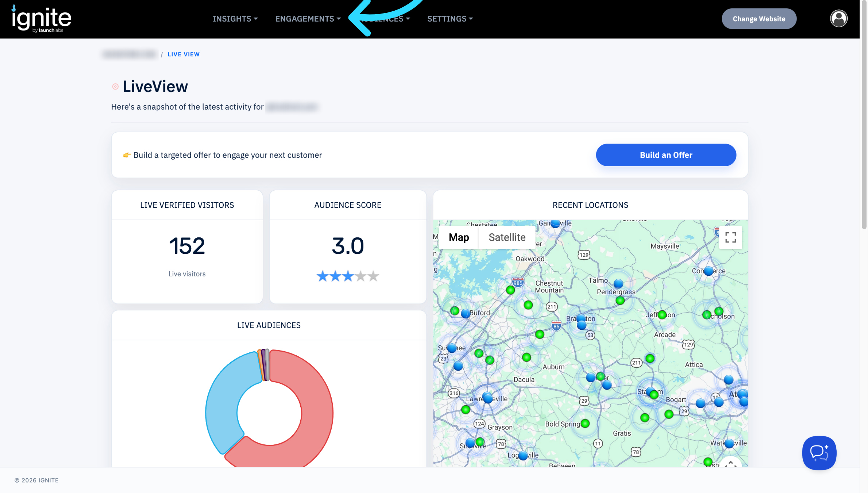868x493 pixels.
Task: Click the Change Website button
Action: [759, 19]
